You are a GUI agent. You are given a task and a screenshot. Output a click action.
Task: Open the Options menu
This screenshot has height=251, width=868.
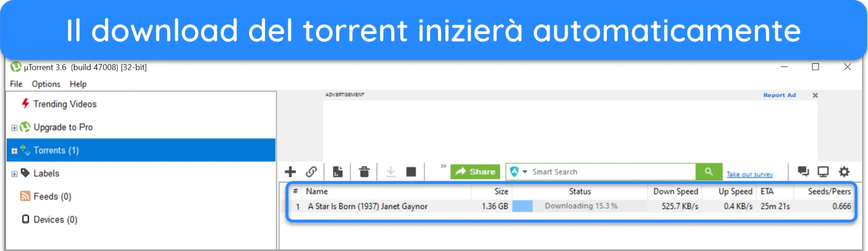click(x=46, y=84)
